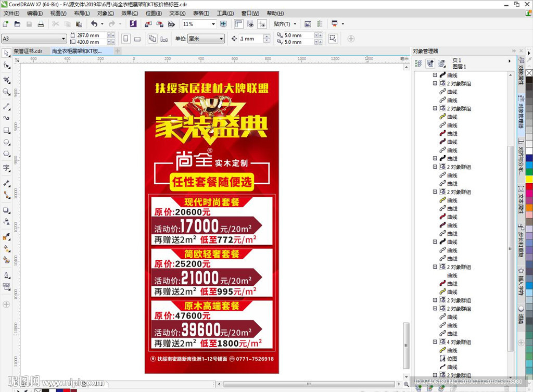The image size is (533, 392).
Task: Set page orientation to portrait
Action: (126, 39)
